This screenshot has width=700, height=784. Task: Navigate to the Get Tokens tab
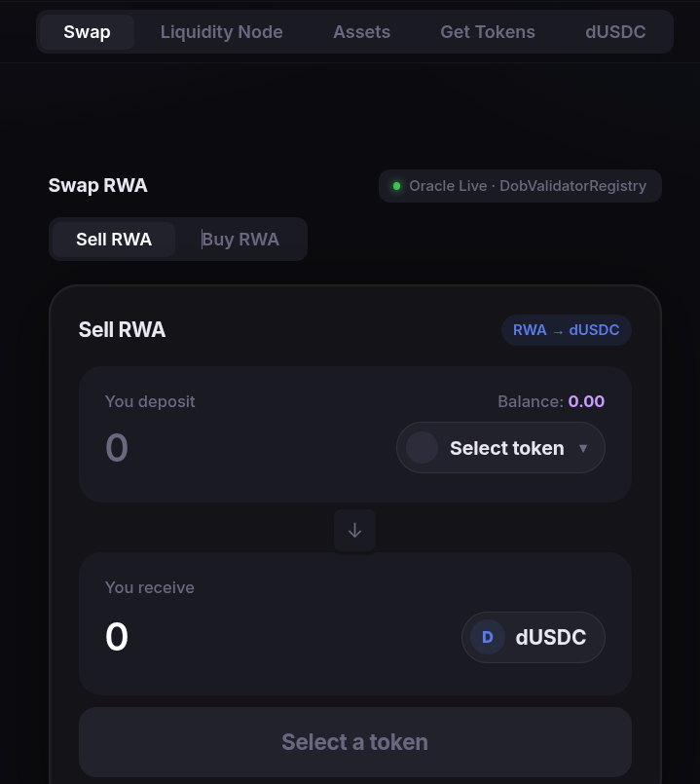(x=487, y=32)
